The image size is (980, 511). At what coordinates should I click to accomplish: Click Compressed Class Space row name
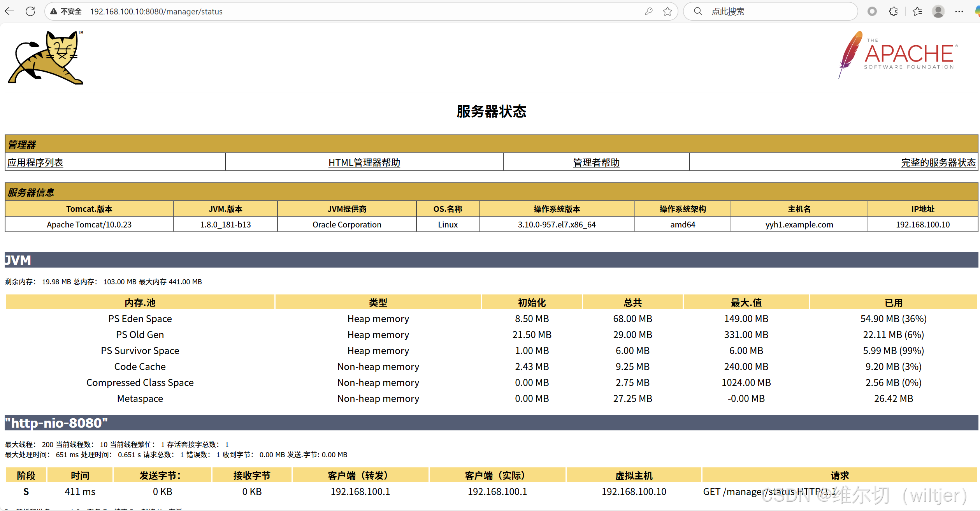coord(140,382)
